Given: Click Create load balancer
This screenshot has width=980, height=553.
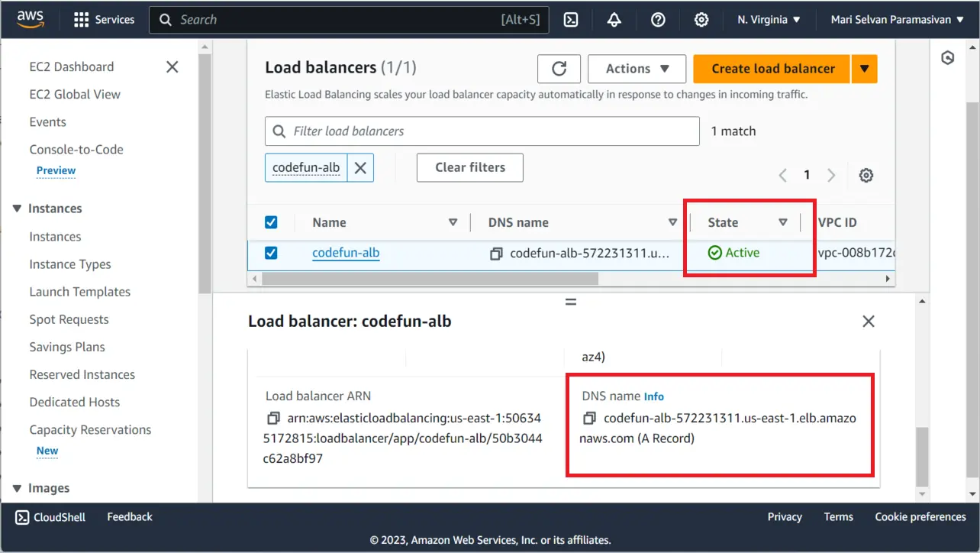Looking at the screenshot, I should coord(772,69).
